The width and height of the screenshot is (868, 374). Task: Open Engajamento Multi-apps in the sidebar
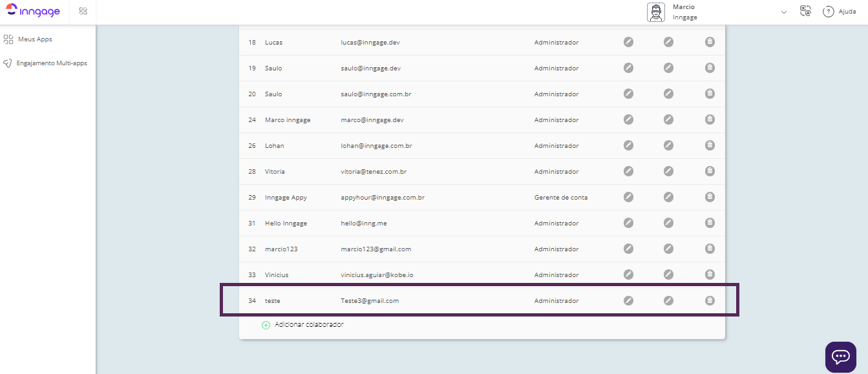tap(51, 63)
